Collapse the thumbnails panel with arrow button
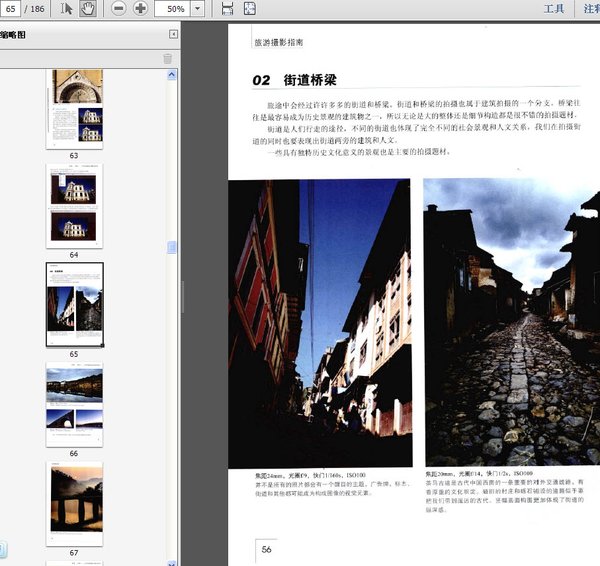 coord(173,34)
